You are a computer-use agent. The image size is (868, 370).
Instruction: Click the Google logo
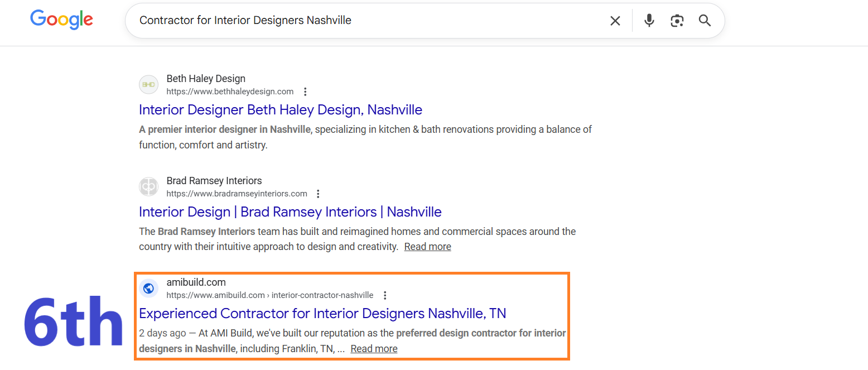(61, 20)
